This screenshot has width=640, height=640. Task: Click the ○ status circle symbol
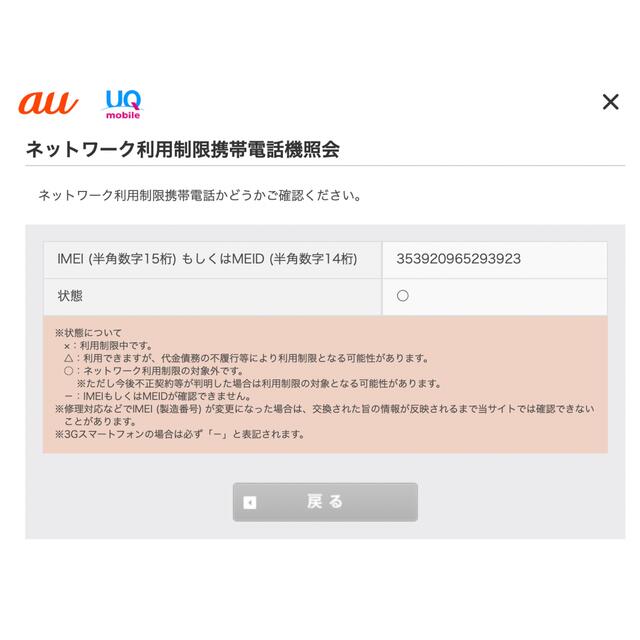pyautogui.click(x=402, y=296)
